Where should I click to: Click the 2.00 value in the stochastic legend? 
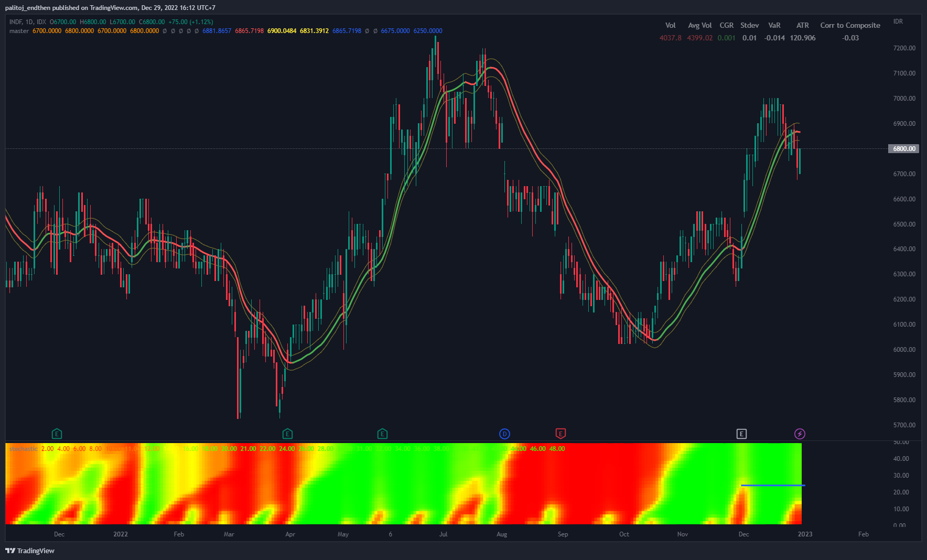tap(47, 449)
